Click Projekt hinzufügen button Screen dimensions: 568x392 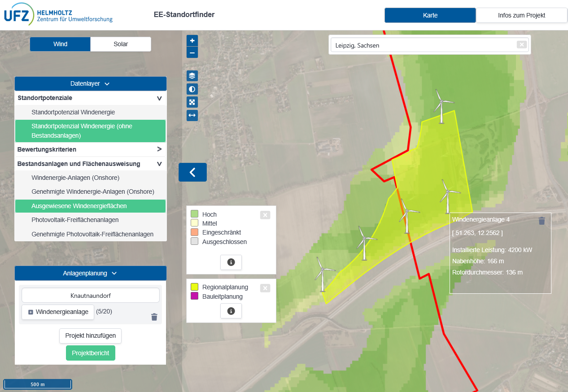point(90,335)
